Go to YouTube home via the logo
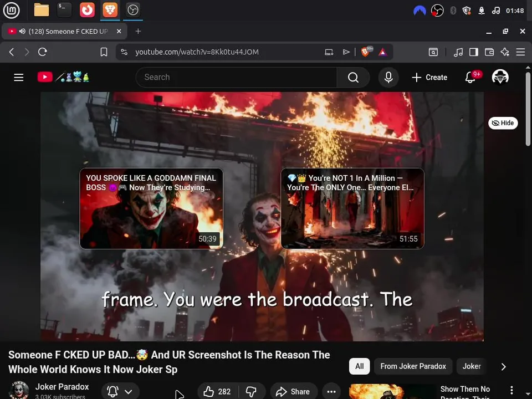The width and height of the screenshot is (532, 399). (x=63, y=77)
